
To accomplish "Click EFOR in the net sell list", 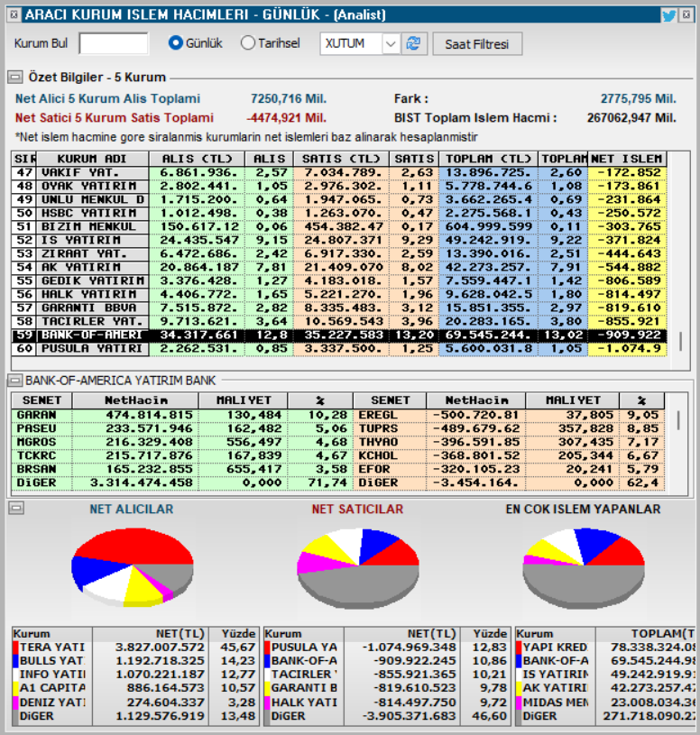I will pos(374,470).
